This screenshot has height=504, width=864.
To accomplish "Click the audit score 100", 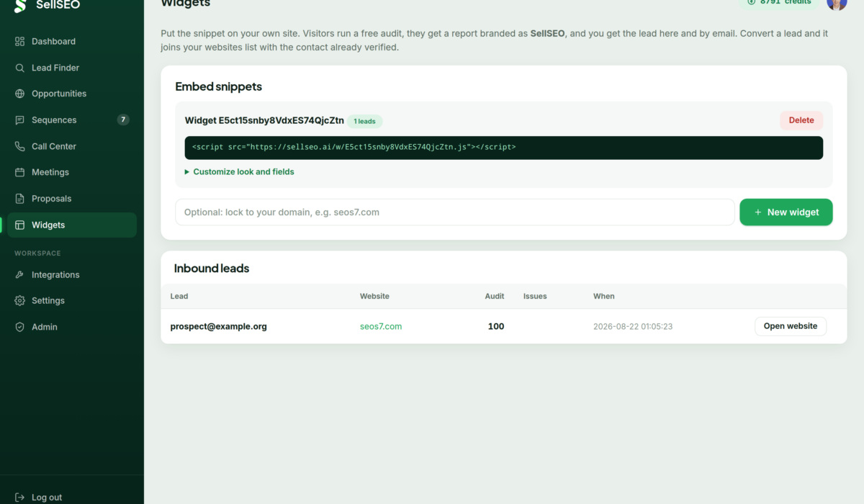I will tap(496, 326).
